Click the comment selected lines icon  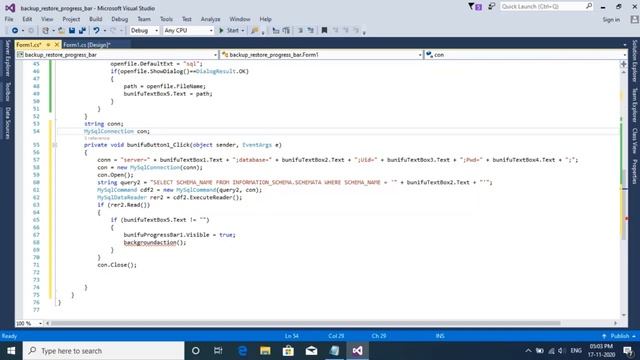300,31
